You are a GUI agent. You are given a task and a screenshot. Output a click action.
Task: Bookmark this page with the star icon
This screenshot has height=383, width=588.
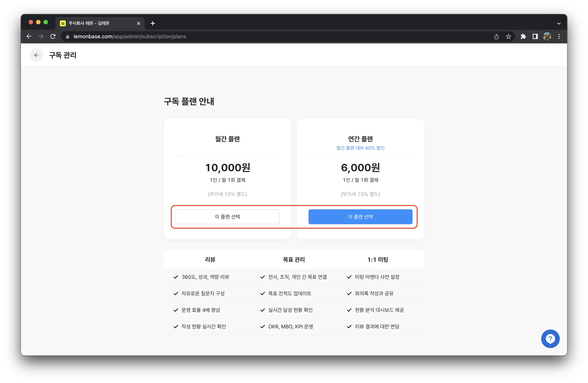[x=508, y=37]
